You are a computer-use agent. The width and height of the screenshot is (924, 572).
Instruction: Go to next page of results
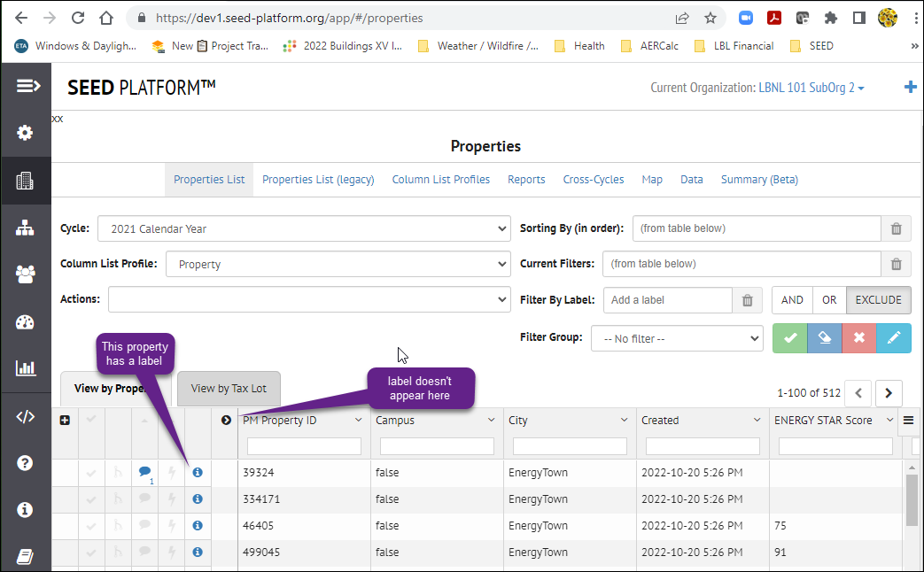tap(889, 393)
